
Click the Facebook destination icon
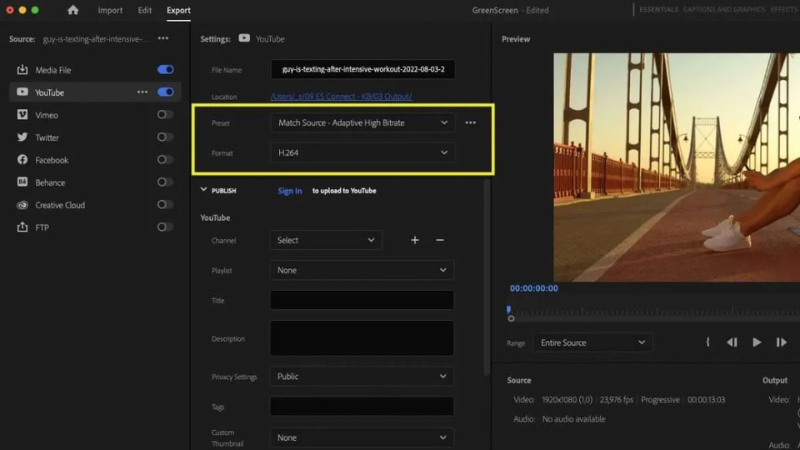click(22, 160)
